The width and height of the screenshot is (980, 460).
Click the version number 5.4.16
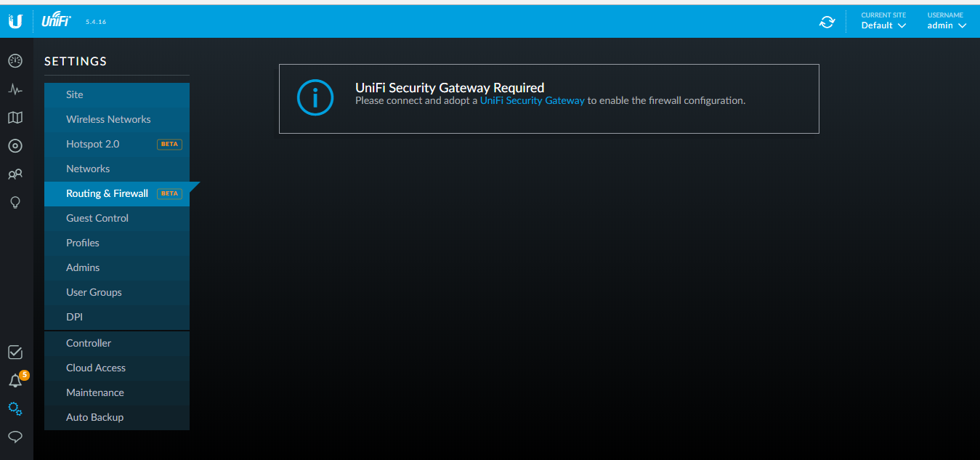[96, 22]
